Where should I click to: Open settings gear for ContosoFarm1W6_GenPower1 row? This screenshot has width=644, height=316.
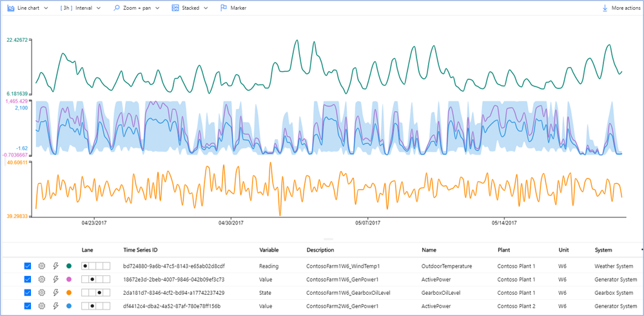point(41,279)
